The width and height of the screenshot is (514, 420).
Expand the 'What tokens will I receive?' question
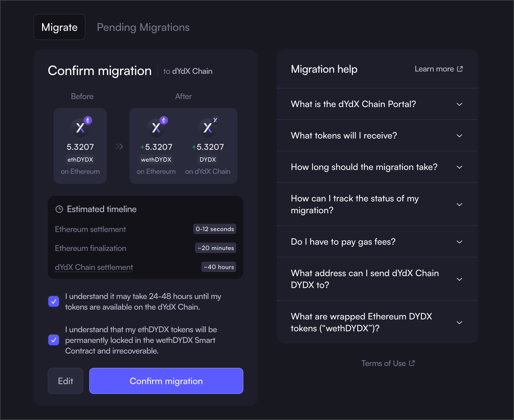click(459, 136)
